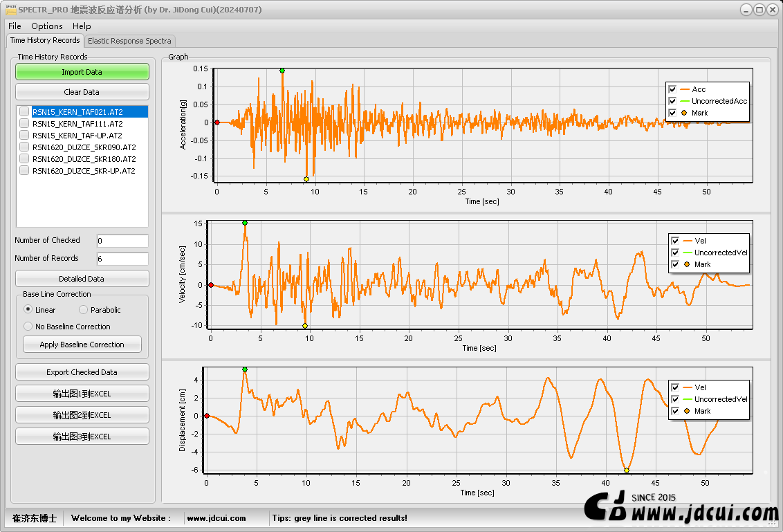Click the red start marker on velocity graph
Screen dimensions: 783x532
211,285
